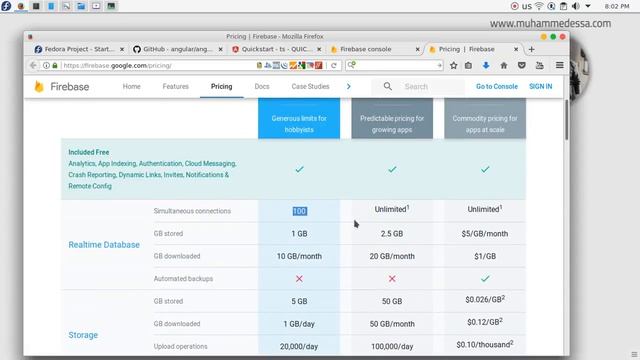This screenshot has height=360, width=640.
Task: Click the 'Automated backups' row label
Action: click(x=183, y=278)
